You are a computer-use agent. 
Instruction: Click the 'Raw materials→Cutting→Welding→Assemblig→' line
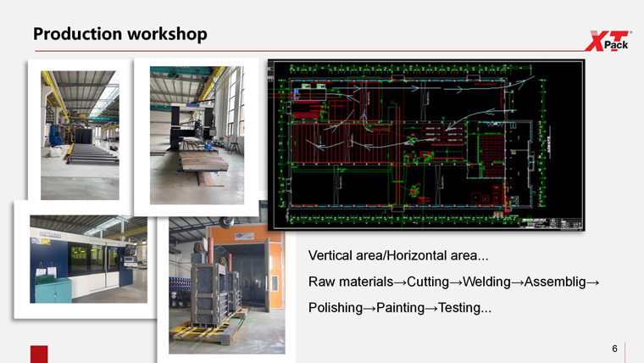click(454, 282)
